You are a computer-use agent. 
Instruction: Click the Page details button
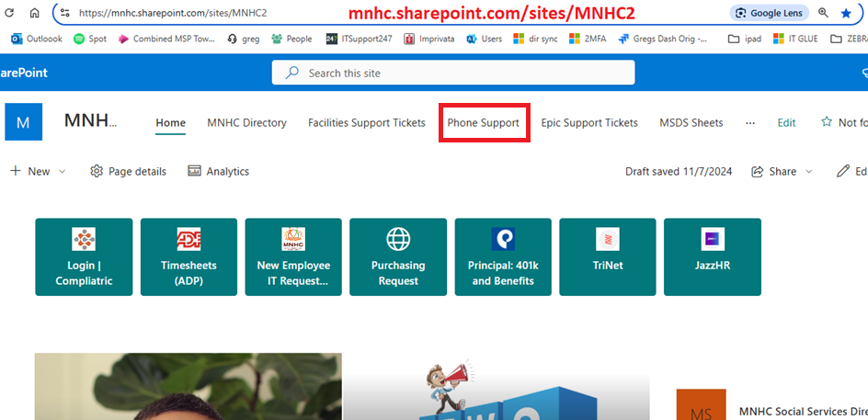click(129, 171)
